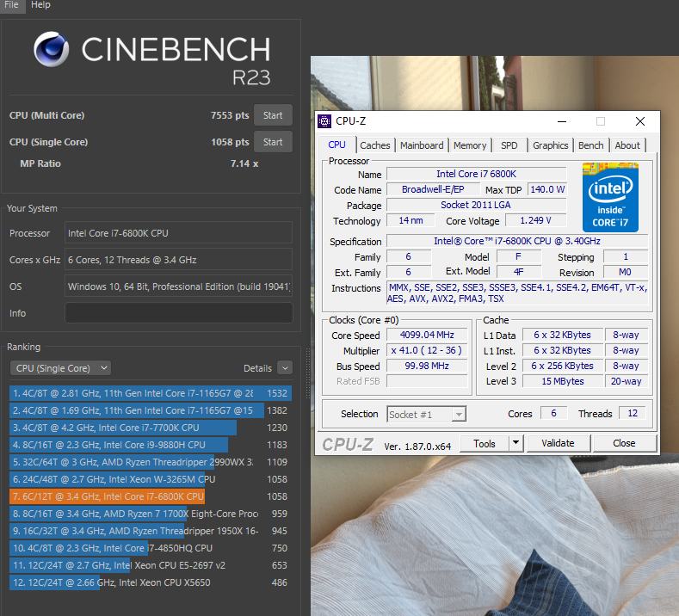This screenshot has width=679, height=616.
Task: Click the 7553 pts multi core score
Action: coord(230,115)
